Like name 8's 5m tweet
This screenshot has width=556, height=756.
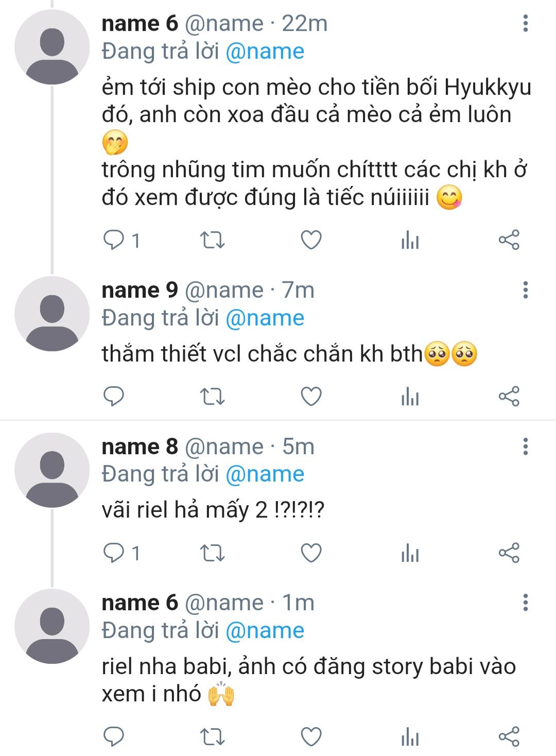pos(311,553)
